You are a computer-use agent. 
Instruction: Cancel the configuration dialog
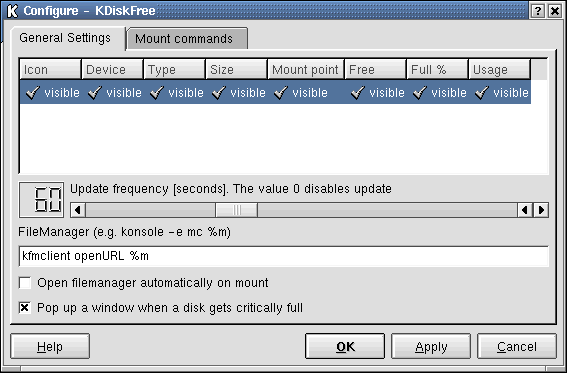pos(517,346)
